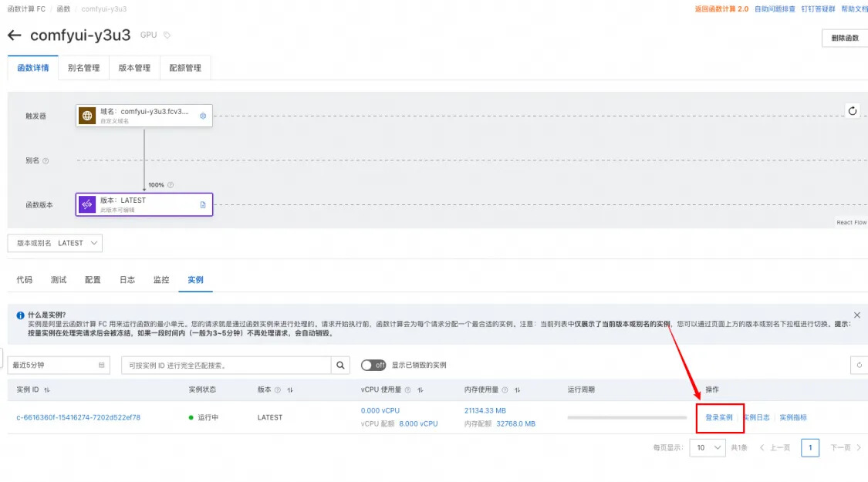Open the 最近5分钟 time range picker
The height and width of the screenshot is (482, 868).
(x=59, y=366)
